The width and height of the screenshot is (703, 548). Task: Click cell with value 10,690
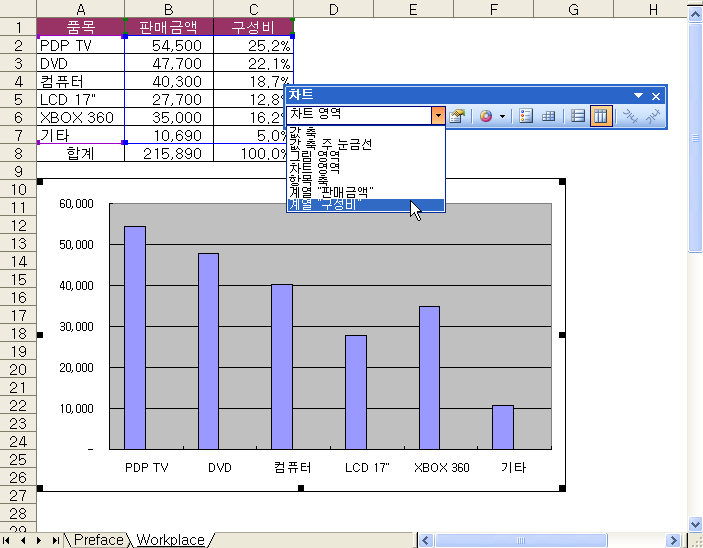coord(169,135)
